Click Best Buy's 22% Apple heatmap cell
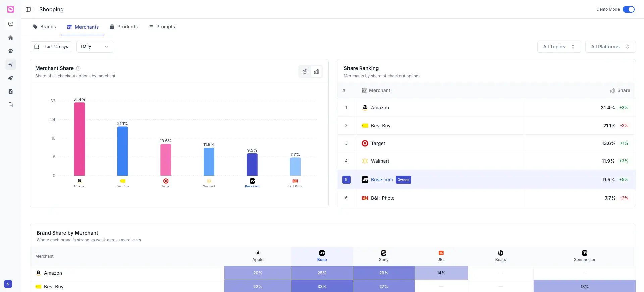 [x=258, y=286]
